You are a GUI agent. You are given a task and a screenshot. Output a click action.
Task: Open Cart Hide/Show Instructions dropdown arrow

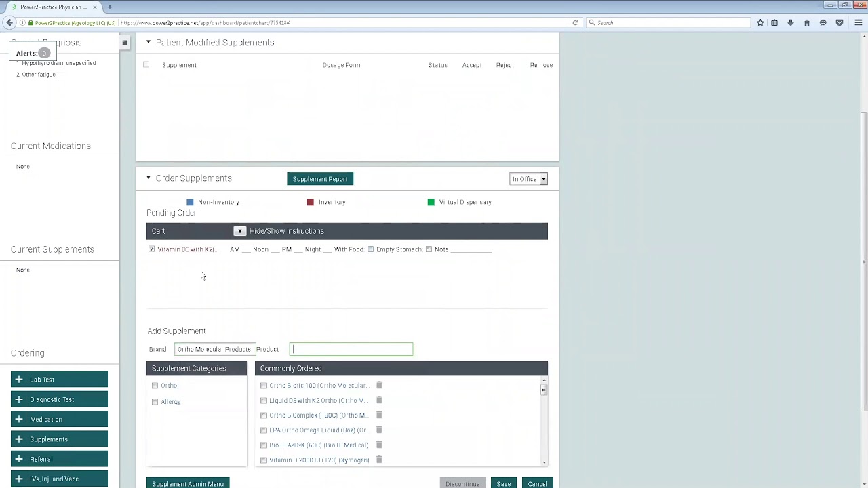[239, 231]
